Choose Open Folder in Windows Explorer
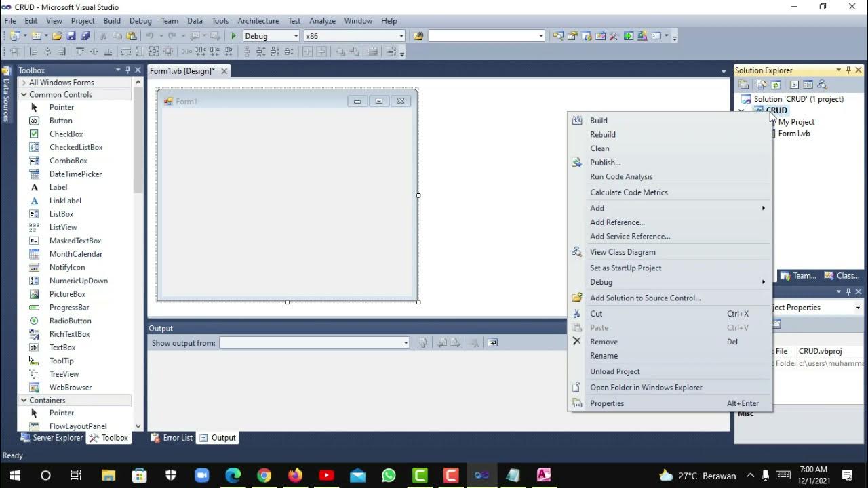The image size is (868, 488). [670, 388]
